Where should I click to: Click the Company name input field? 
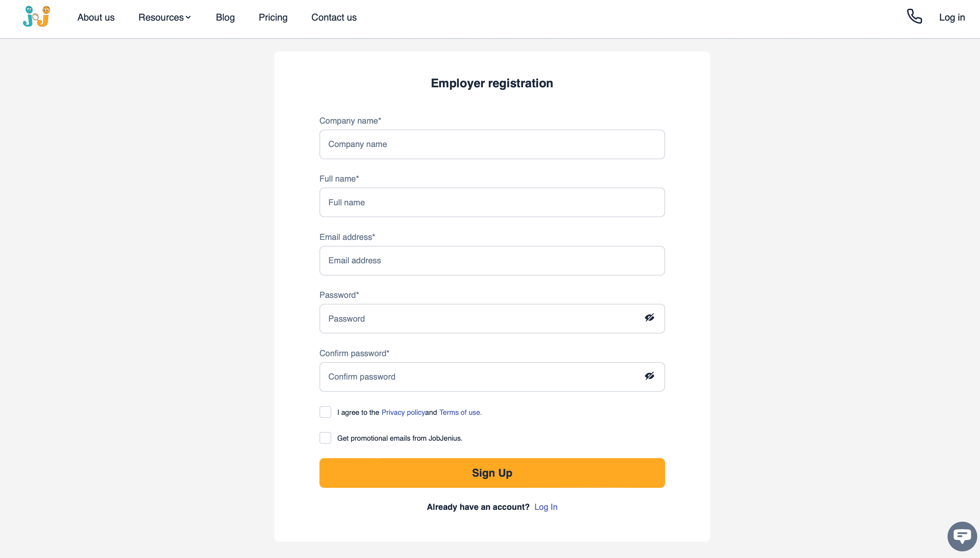(x=492, y=144)
